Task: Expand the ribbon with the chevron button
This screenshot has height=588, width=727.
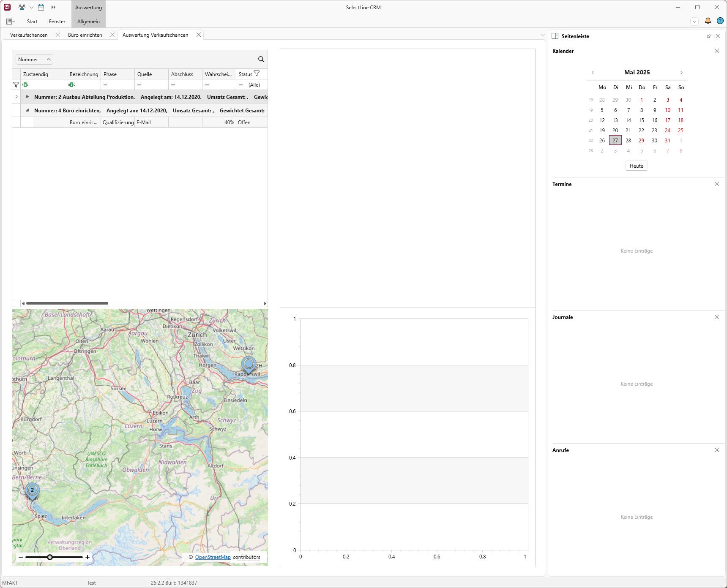Action: point(694,22)
